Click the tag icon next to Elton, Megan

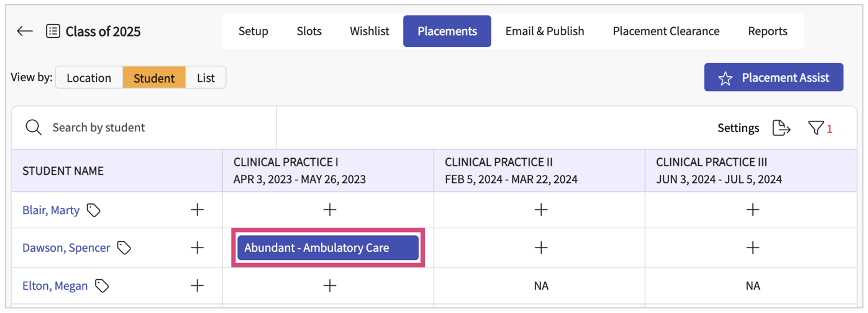(102, 286)
